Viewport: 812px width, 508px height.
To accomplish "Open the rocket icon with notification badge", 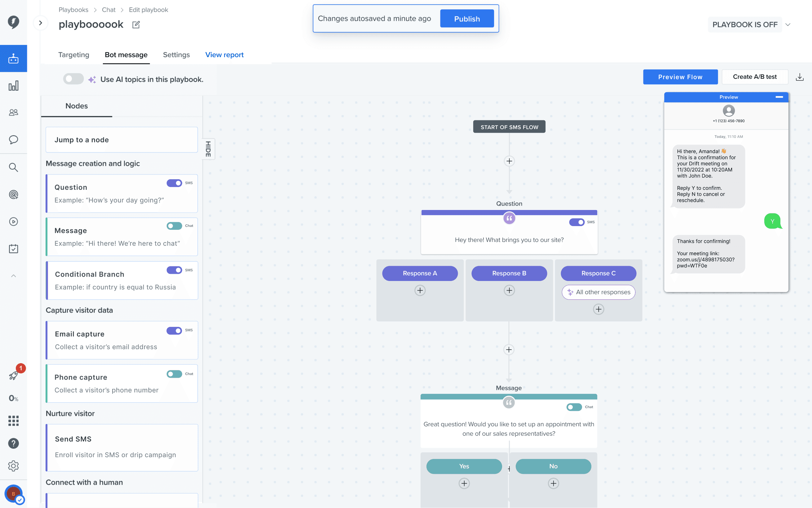I will tap(13, 375).
